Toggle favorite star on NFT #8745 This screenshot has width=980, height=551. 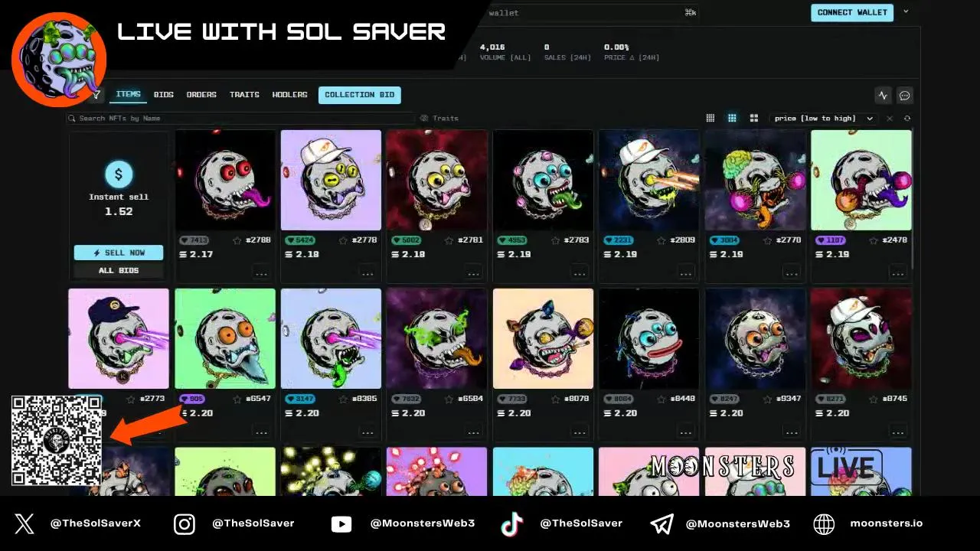coord(874,399)
